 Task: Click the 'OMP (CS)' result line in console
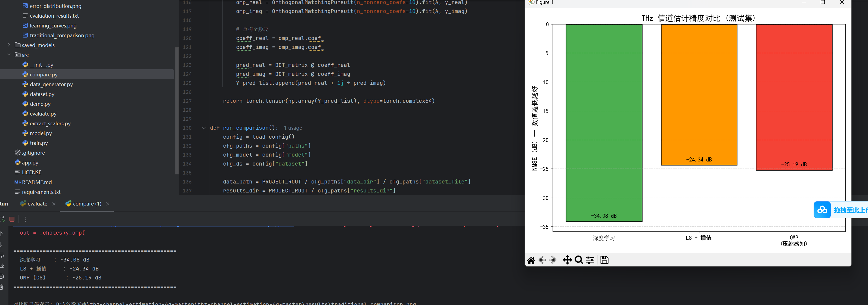[x=60, y=278]
